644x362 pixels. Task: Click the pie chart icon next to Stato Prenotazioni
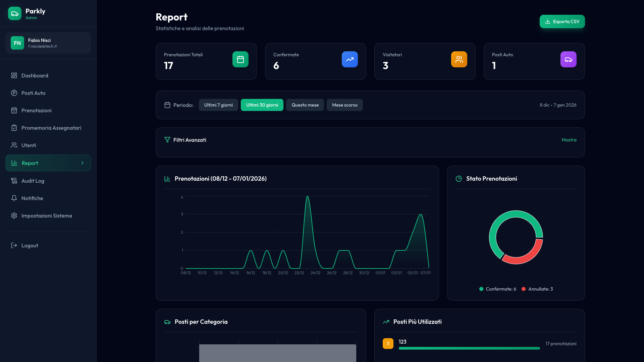coord(459,179)
